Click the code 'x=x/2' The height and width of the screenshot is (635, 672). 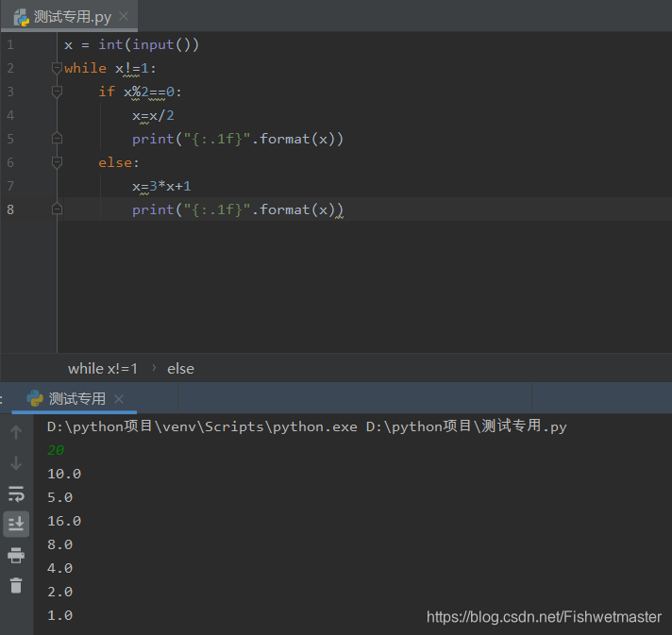153,115
